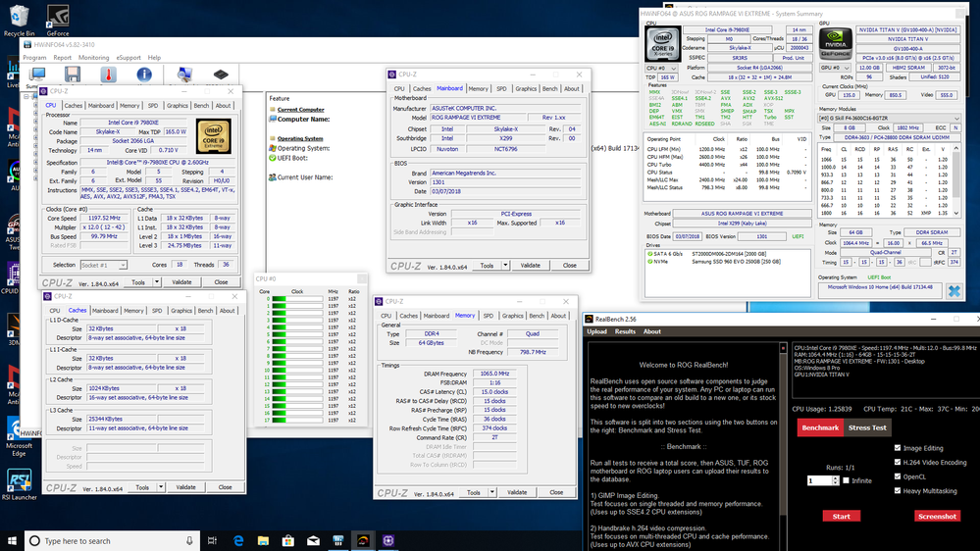Open Edge from the taskbar
The image size is (980, 551).
[x=238, y=541]
